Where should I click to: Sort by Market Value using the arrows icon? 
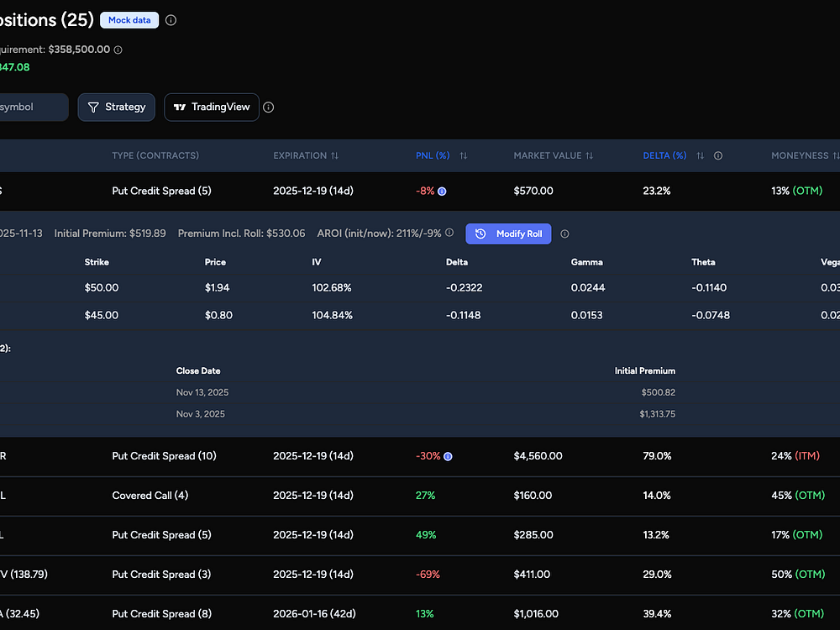590,155
